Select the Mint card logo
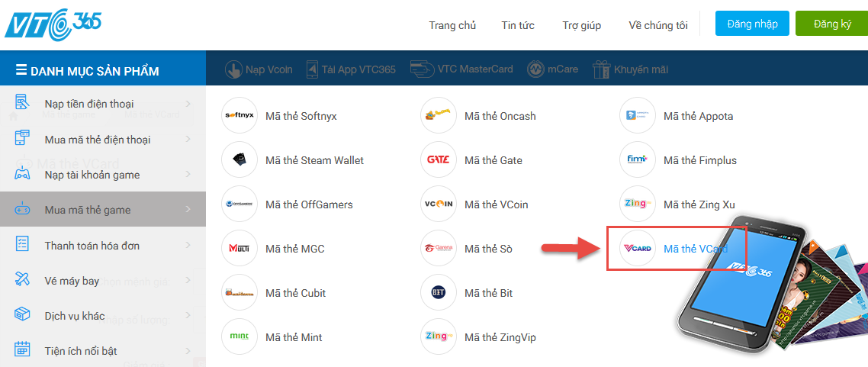The width and height of the screenshot is (868, 367). [240, 337]
